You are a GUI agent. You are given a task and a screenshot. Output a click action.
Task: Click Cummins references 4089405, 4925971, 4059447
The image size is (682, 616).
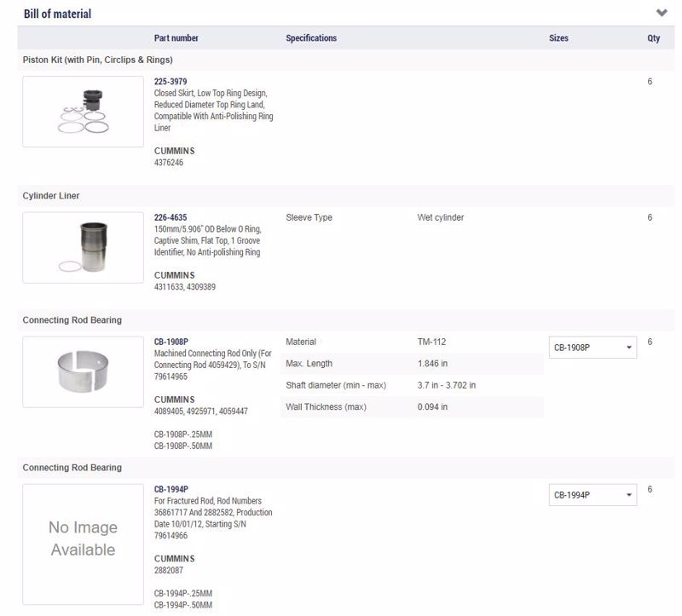201,412
